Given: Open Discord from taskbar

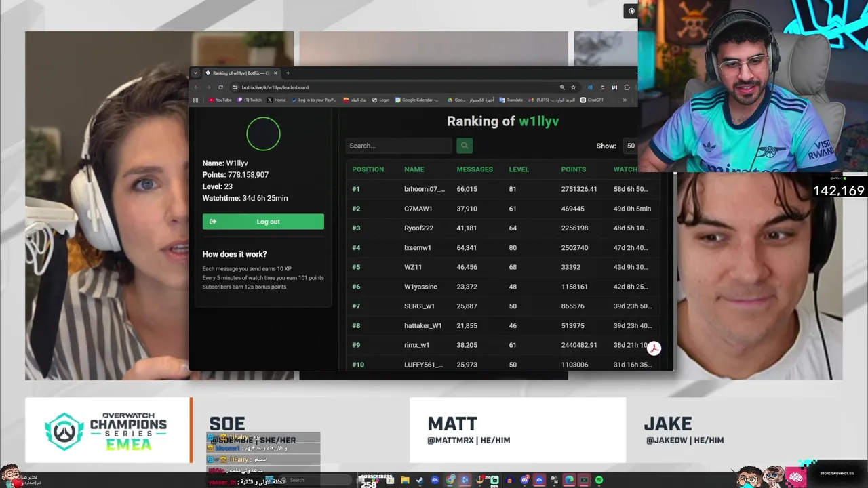Looking at the screenshot, I should 525,480.
